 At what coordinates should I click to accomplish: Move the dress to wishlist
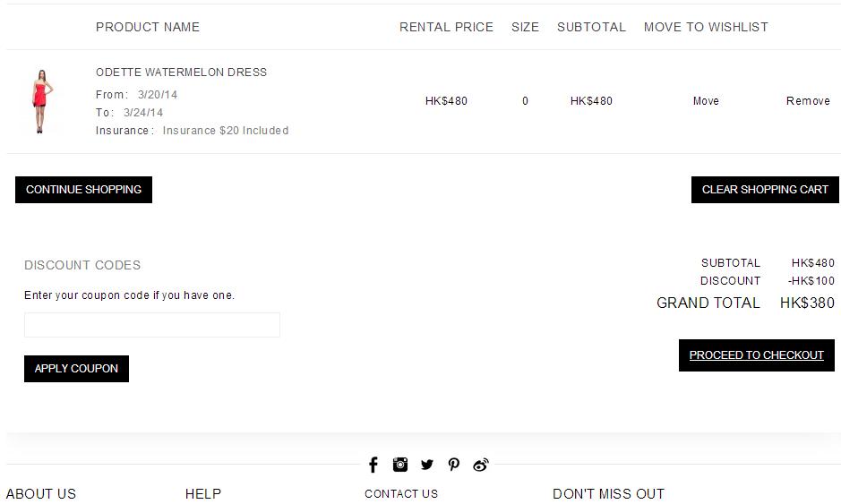pyautogui.click(x=706, y=101)
